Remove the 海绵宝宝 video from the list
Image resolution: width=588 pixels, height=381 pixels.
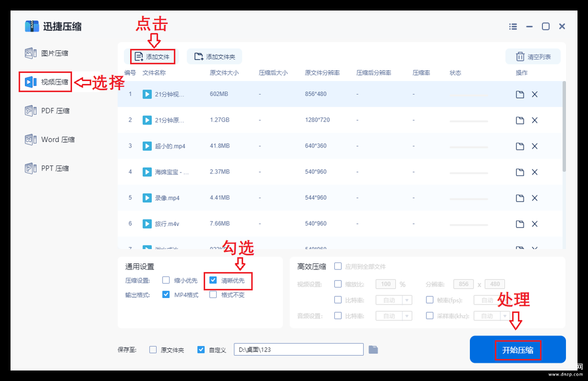535,172
